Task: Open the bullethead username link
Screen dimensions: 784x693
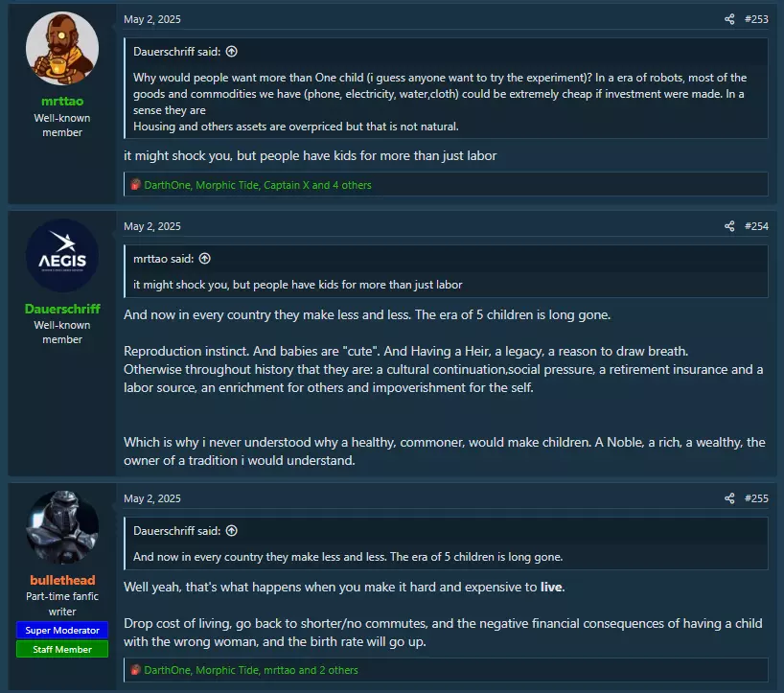Action: click(62, 580)
